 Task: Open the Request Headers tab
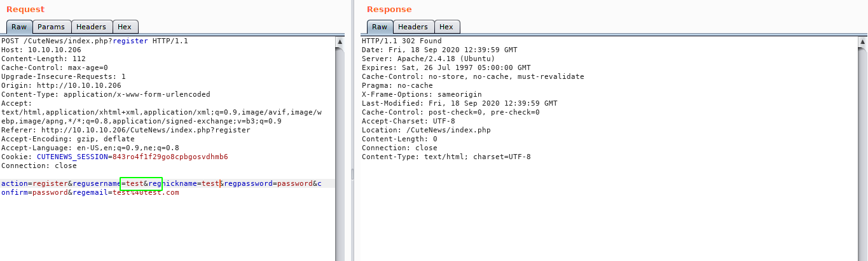(91, 27)
